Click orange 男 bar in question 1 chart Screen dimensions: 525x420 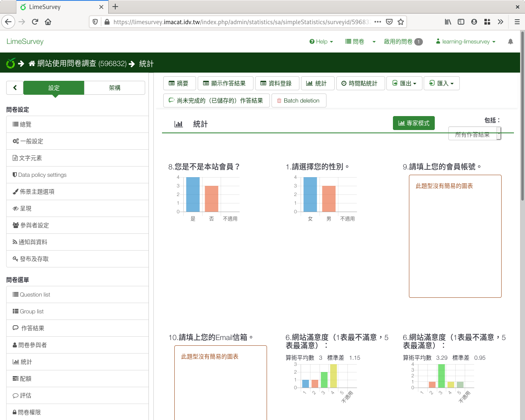(329, 199)
